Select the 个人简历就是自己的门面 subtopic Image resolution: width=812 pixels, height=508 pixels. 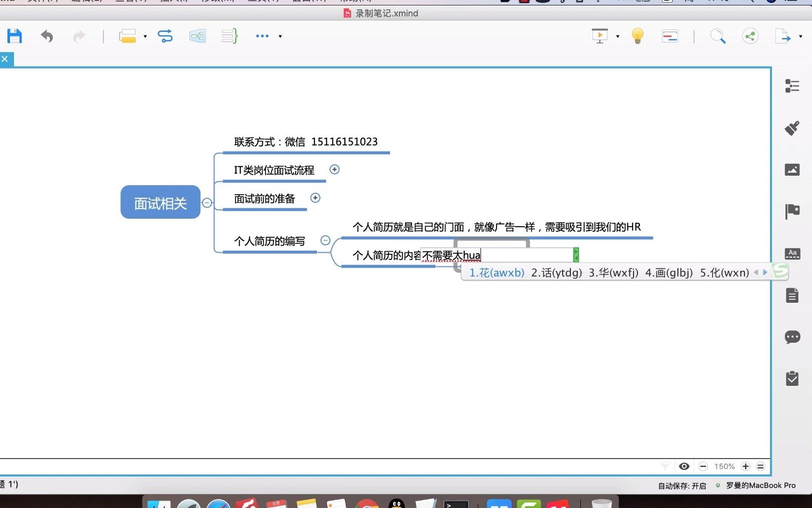496,227
